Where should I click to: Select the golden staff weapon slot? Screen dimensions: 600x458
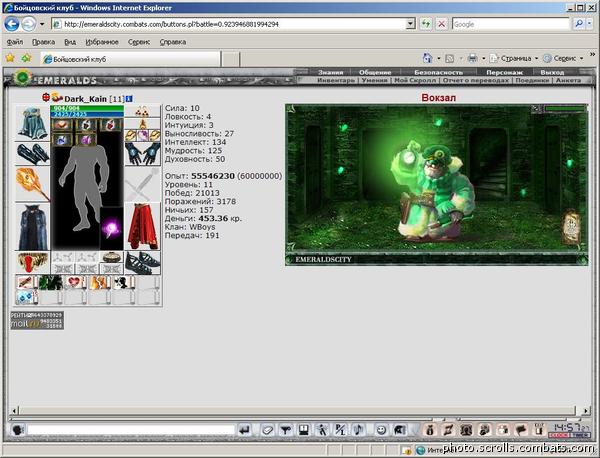coord(32,184)
